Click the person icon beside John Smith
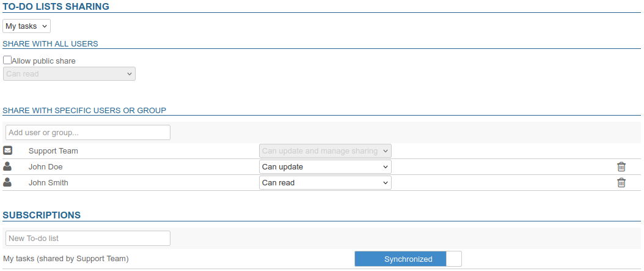The width and height of the screenshot is (644, 271). (8, 182)
